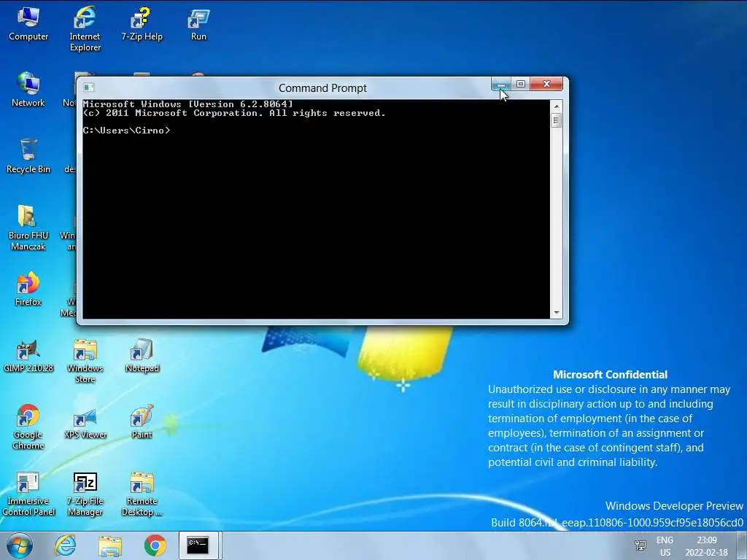Launch the Firefox desktop shortcut

[28, 289]
